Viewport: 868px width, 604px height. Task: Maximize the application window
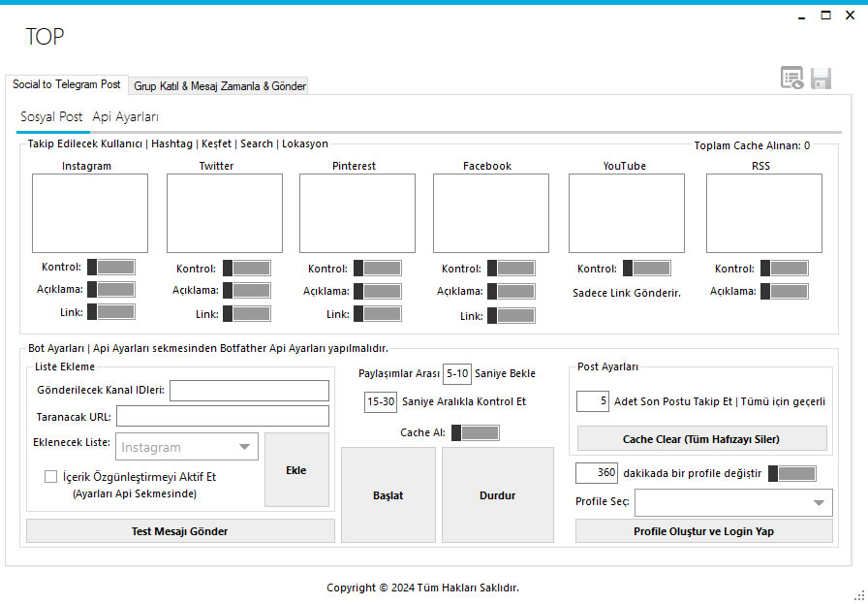[826, 16]
